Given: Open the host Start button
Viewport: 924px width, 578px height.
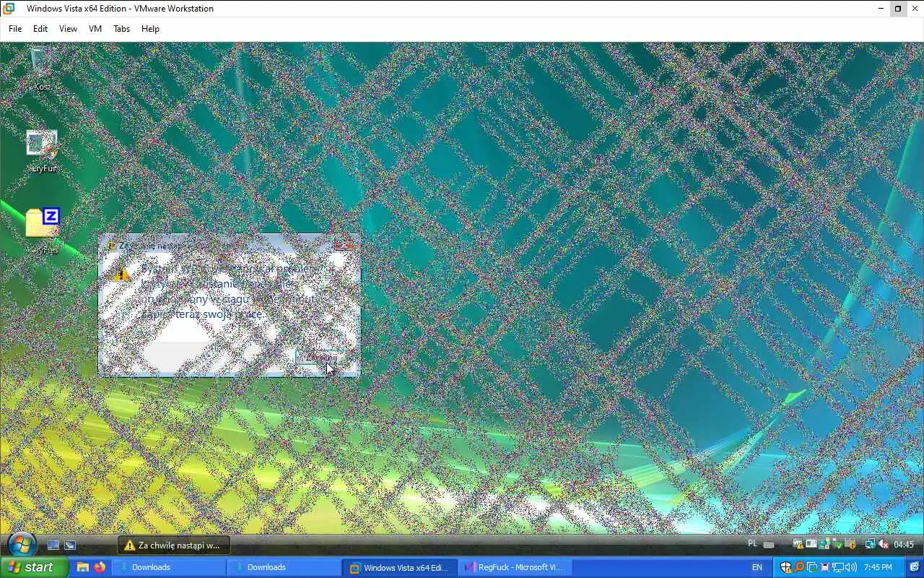Looking at the screenshot, I should (x=35, y=567).
